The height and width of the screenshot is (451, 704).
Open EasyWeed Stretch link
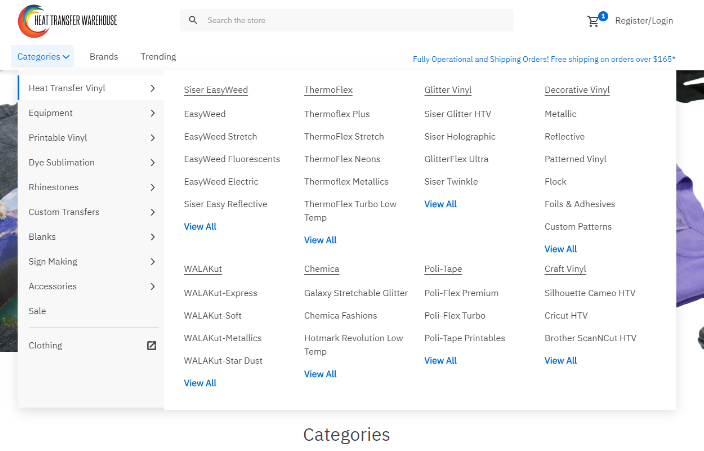click(x=220, y=137)
